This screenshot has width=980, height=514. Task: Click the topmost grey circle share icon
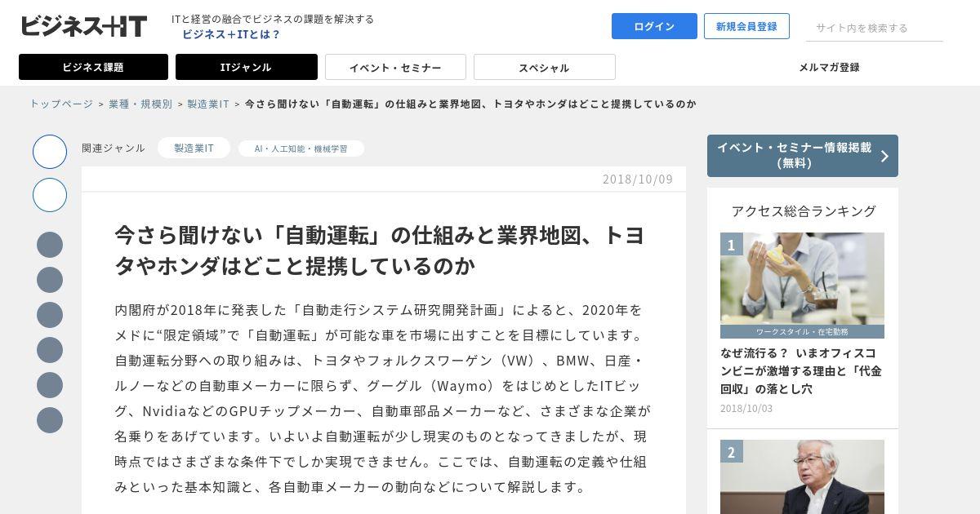tap(50, 245)
